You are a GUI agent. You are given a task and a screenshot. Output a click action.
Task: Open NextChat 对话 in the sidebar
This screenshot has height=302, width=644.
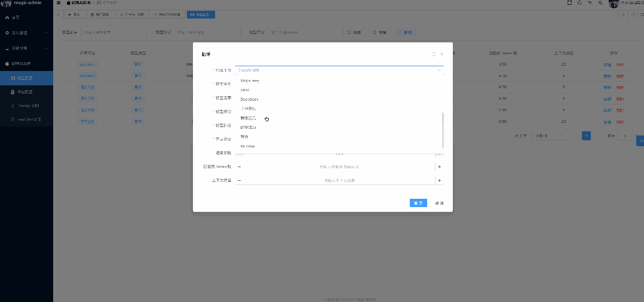pyautogui.click(x=26, y=119)
